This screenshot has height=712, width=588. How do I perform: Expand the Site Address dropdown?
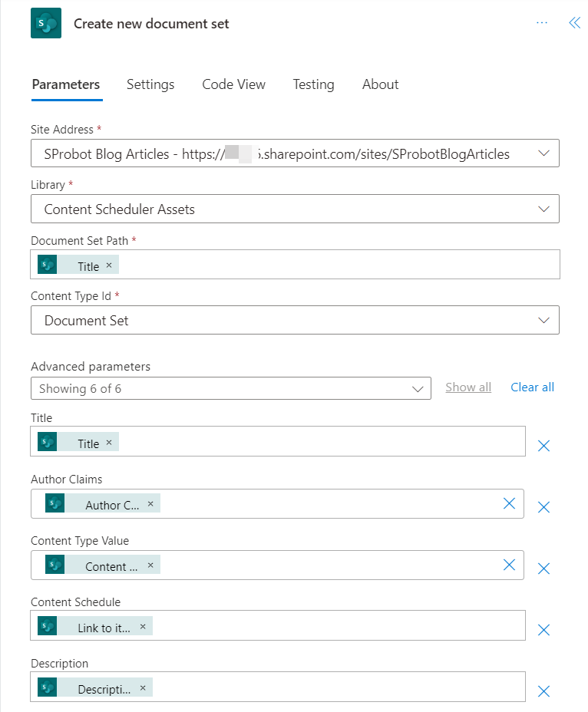pyautogui.click(x=544, y=153)
